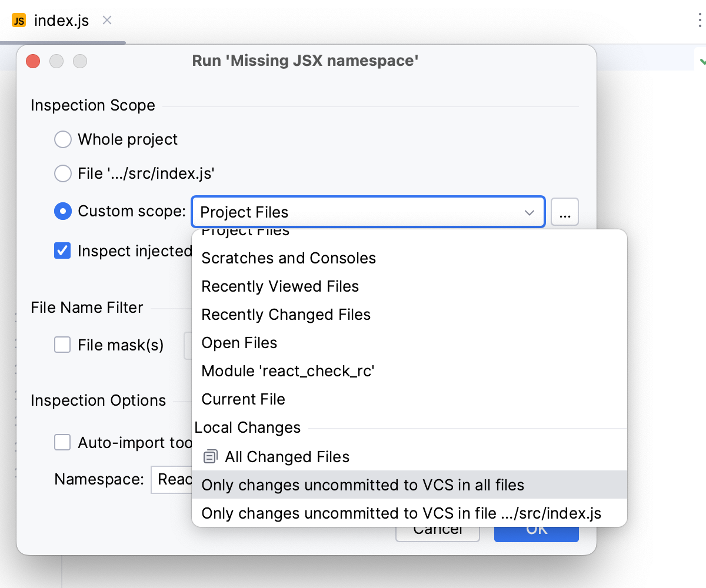The width and height of the screenshot is (706, 588).
Task: Collapse the Project Files scope dropdown
Action: tap(529, 212)
